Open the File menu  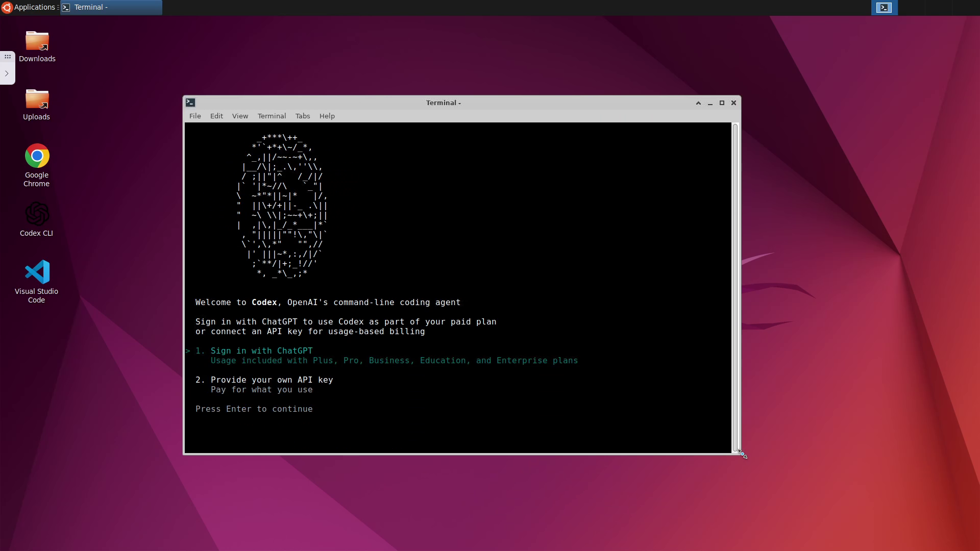click(195, 116)
